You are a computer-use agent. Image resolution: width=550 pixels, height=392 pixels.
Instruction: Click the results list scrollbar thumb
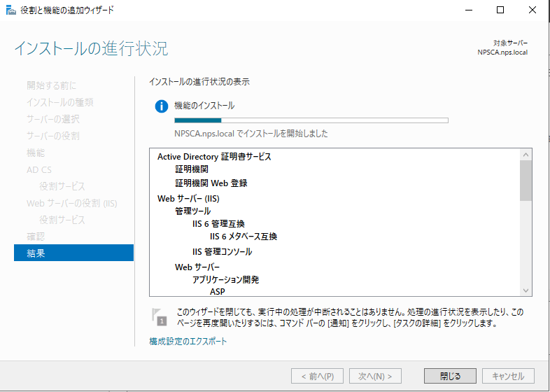tap(526, 181)
